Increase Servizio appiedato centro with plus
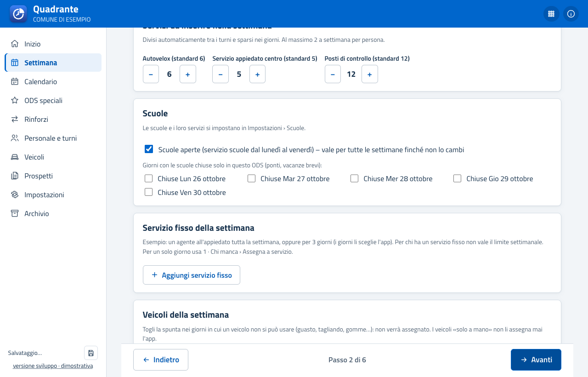The image size is (588, 377). [257, 74]
